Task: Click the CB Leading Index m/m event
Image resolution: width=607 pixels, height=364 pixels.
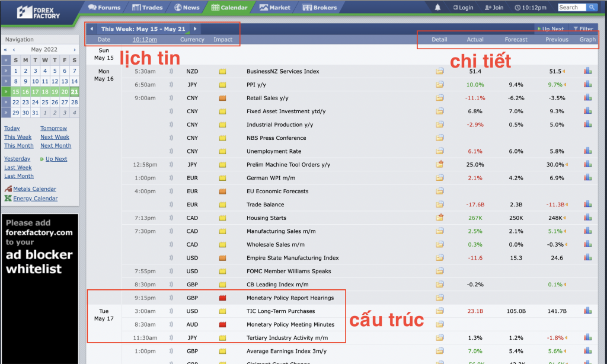Action: 277,285
